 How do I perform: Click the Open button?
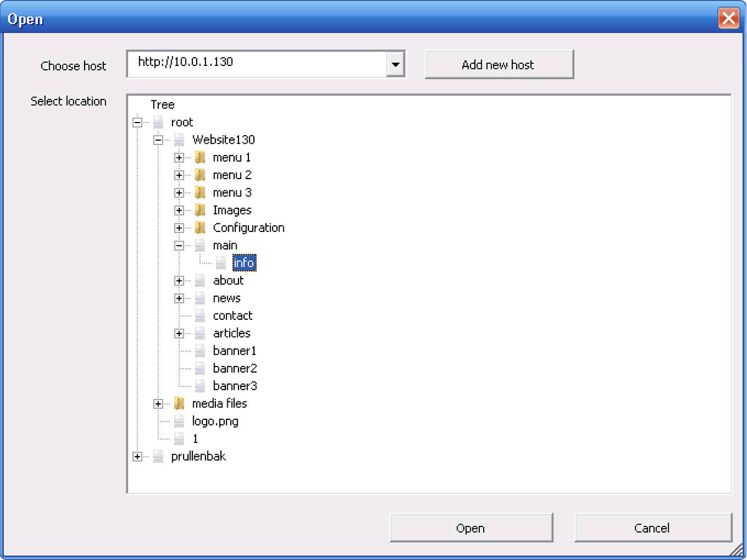tap(471, 528)
